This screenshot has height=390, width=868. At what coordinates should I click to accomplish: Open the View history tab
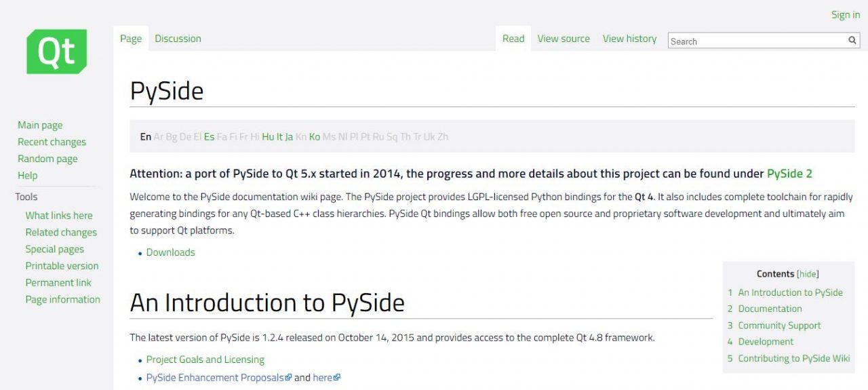point(629,39)
